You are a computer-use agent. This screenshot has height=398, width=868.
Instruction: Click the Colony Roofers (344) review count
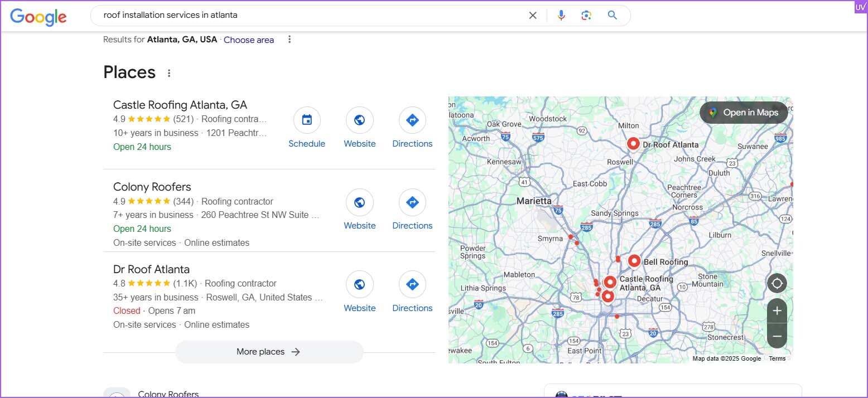184,201
